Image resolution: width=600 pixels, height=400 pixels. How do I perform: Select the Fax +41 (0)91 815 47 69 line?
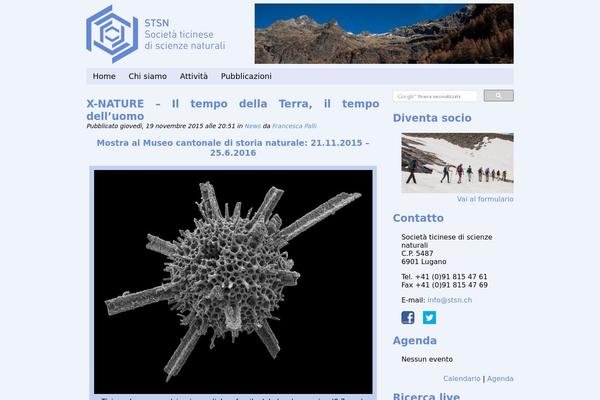pyautogui.click(x=445, y=285)
